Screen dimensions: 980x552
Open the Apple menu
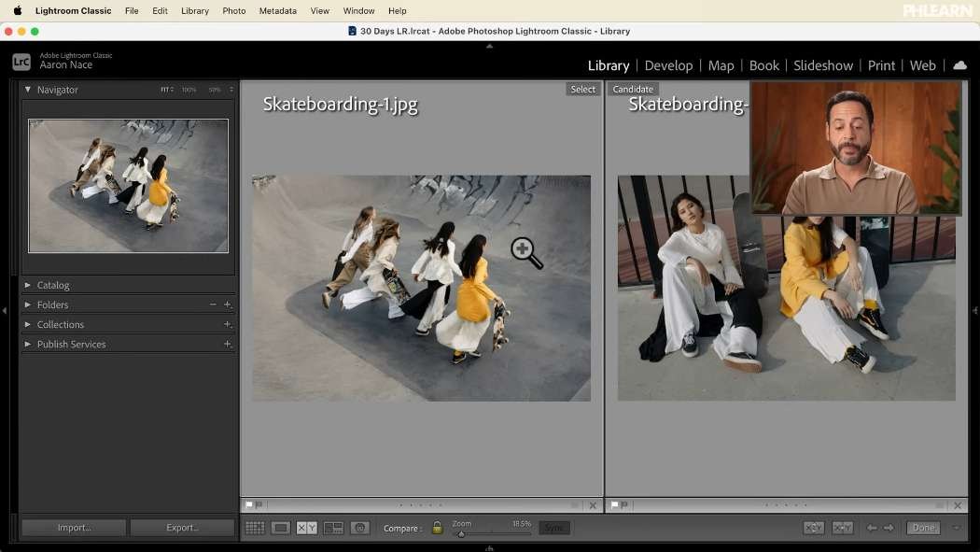click(17, 10)
